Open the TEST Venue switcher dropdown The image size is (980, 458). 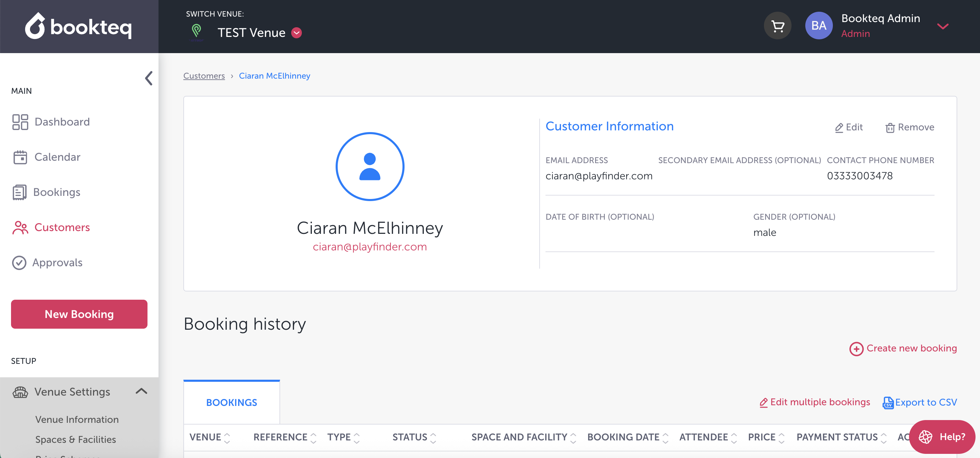297,33
